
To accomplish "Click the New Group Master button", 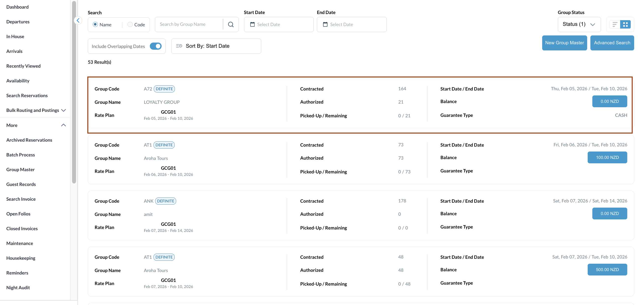I will click(x=564, y=43).
